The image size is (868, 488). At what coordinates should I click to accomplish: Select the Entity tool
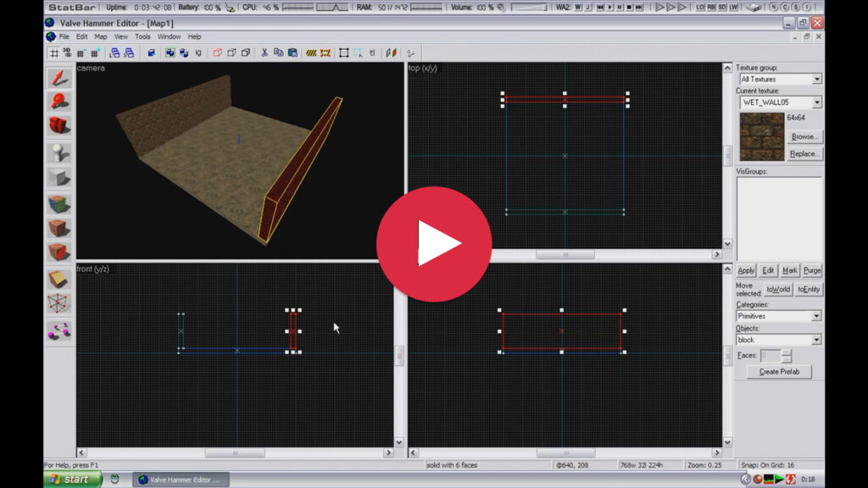click(x=59, y=152)
